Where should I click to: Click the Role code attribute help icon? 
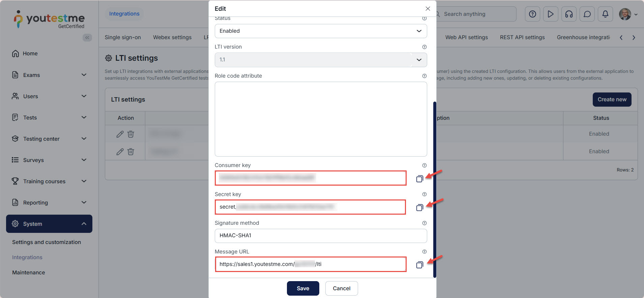point(425,76)
